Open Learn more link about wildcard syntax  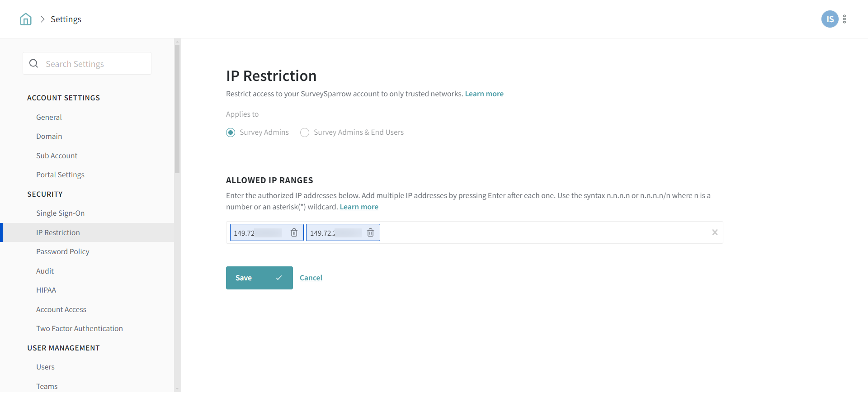359,207
